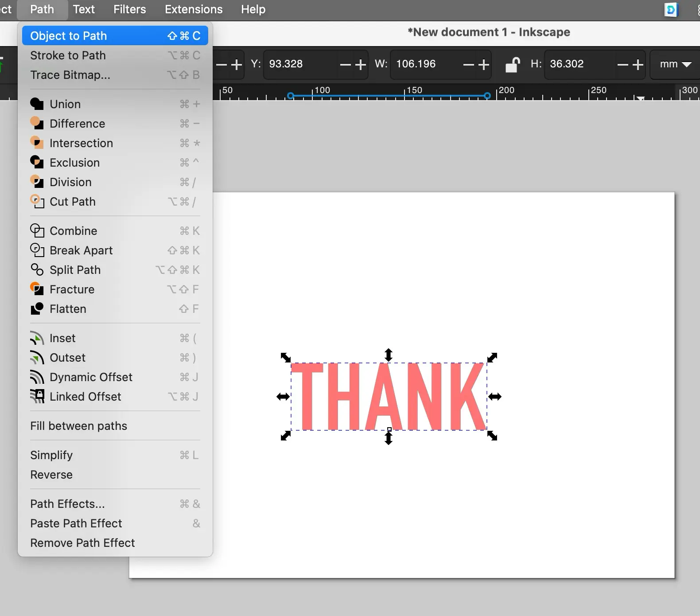This screenshot has height=616, width=700.
Task: Choose Remove Path Effect
Action: point(82,543)
